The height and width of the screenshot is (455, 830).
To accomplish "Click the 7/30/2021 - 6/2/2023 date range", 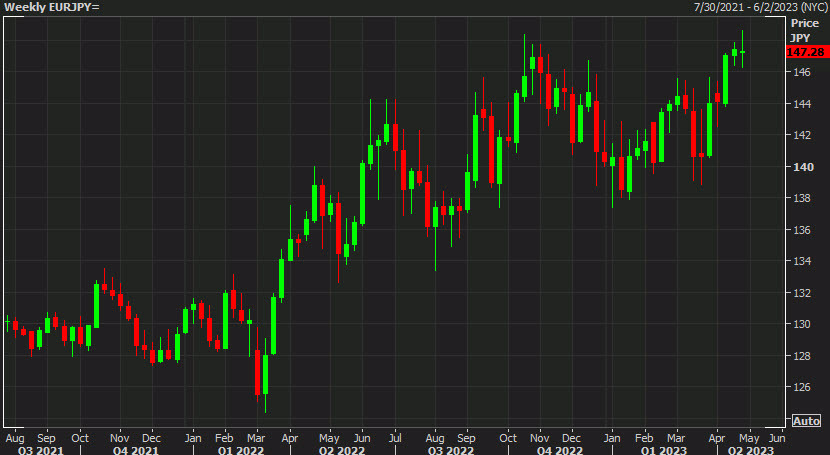I will click(760, 7).
